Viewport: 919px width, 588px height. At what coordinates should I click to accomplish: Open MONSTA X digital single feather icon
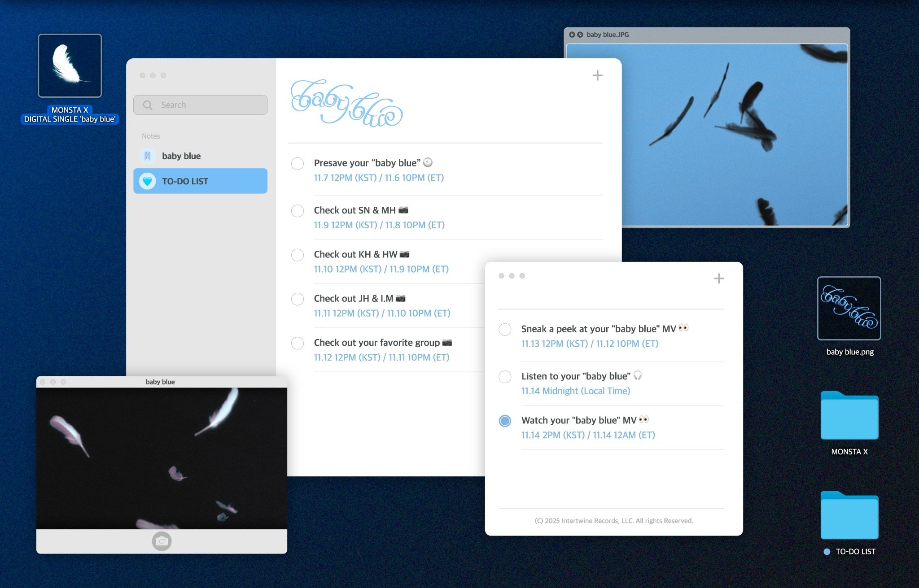[70, 65]
